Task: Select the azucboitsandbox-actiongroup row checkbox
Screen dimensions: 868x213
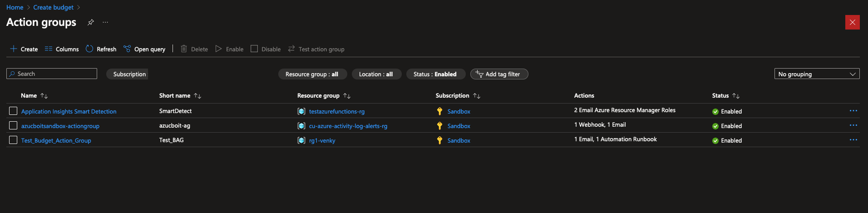Action: 13,125
